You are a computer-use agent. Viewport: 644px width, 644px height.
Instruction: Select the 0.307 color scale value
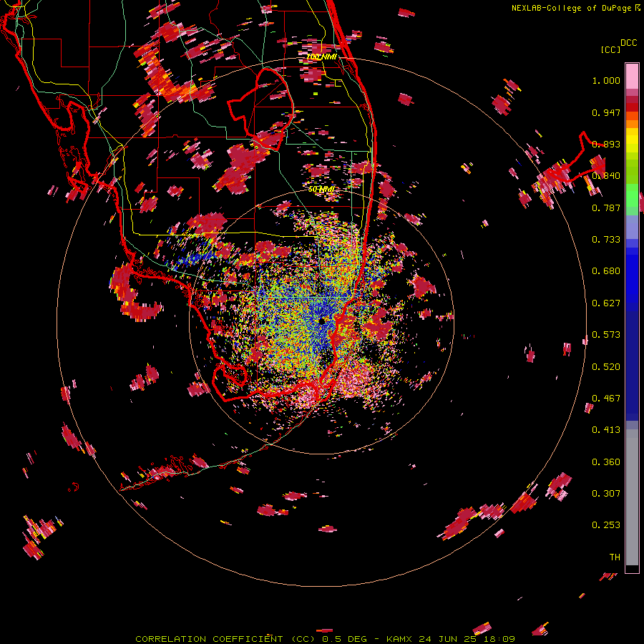pyautogui.click(x=606, y=493)
